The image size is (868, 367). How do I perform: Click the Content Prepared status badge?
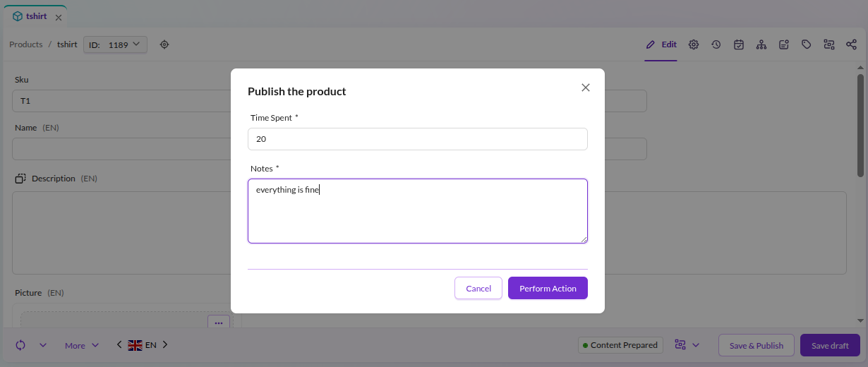coord(620,345)
